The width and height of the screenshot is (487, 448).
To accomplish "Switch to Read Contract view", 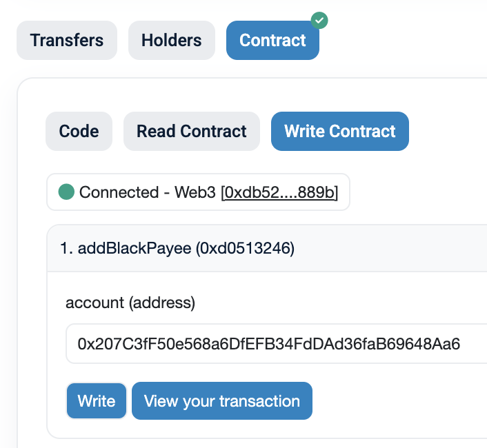I will click(192, 131).
